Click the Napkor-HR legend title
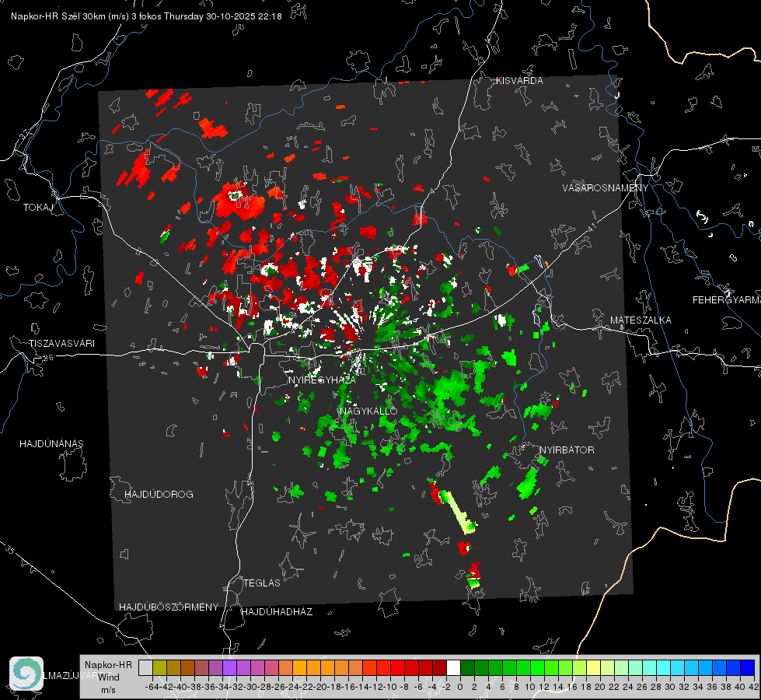 (x=108, y=665)
